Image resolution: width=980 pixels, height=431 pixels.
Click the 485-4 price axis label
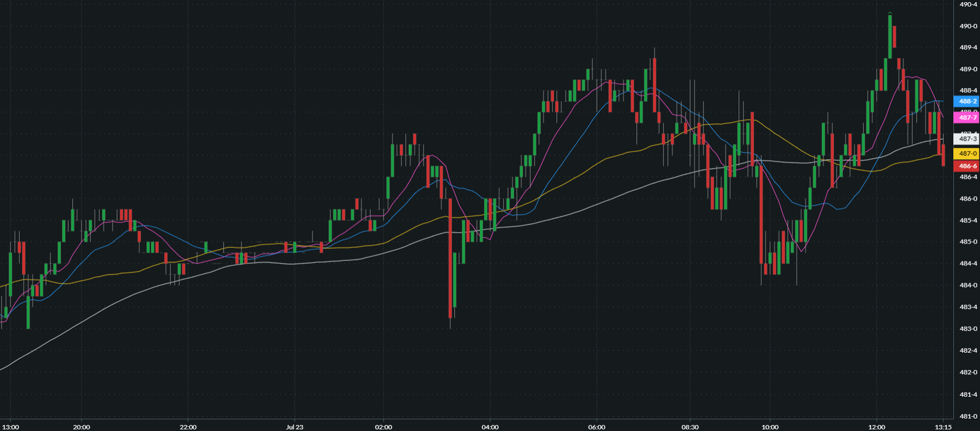(968, 221)
